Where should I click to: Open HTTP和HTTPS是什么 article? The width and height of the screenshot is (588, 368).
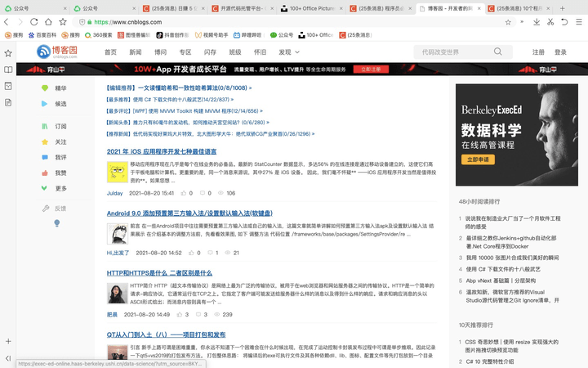(159, 273)
